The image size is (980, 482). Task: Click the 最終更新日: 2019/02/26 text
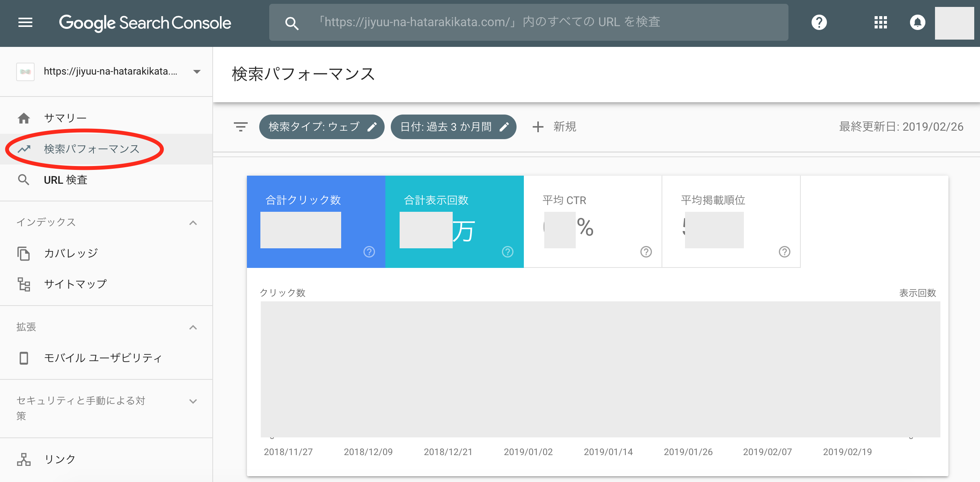click(x=901, y=127)
